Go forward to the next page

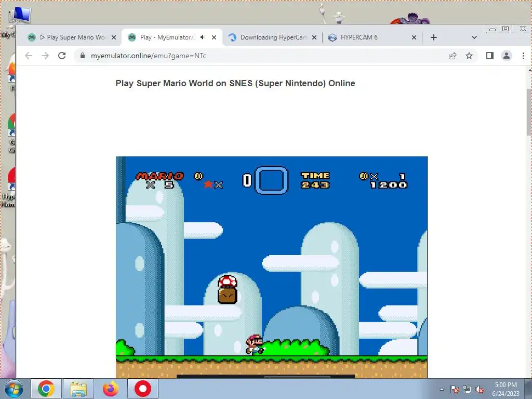45,56
